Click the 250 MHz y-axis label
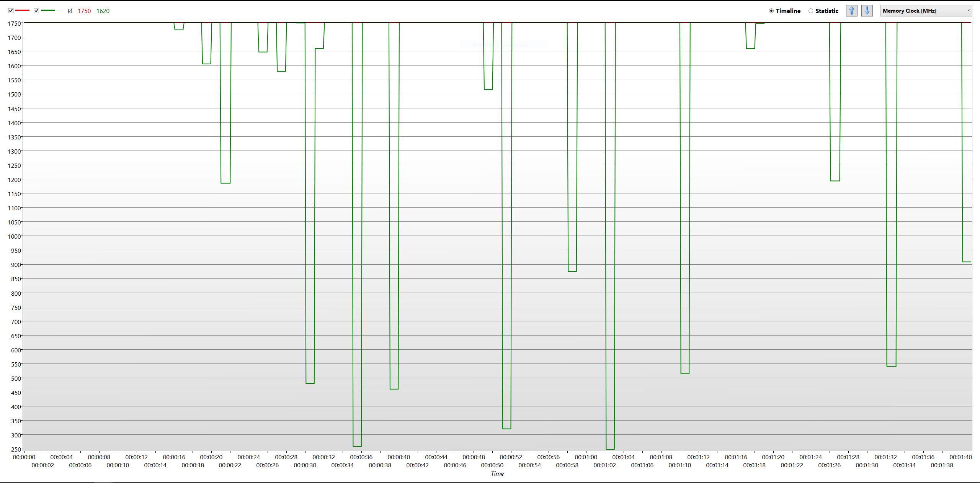The image size is (980, 483). click(x=16, y=449)
